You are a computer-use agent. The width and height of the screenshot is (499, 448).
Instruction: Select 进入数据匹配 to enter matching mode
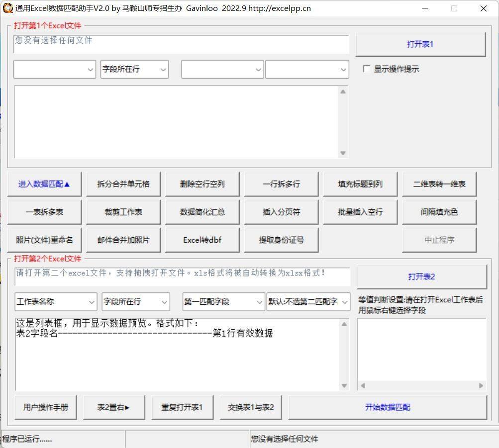44,183
